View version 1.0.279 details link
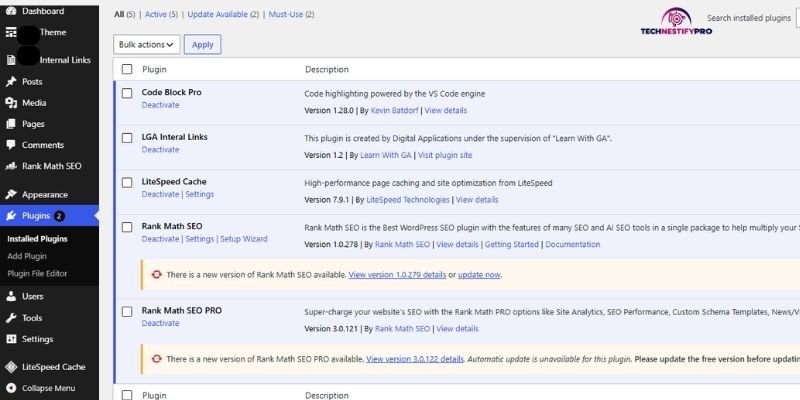This screenshot has height=400, width=800. click(397, 274)
